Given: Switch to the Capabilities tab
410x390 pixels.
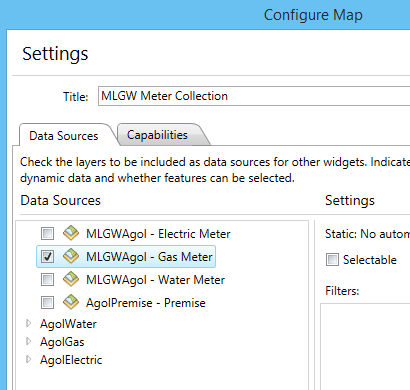Looking at the screenshot, I should pyautogui.click(x=157, y=135).
